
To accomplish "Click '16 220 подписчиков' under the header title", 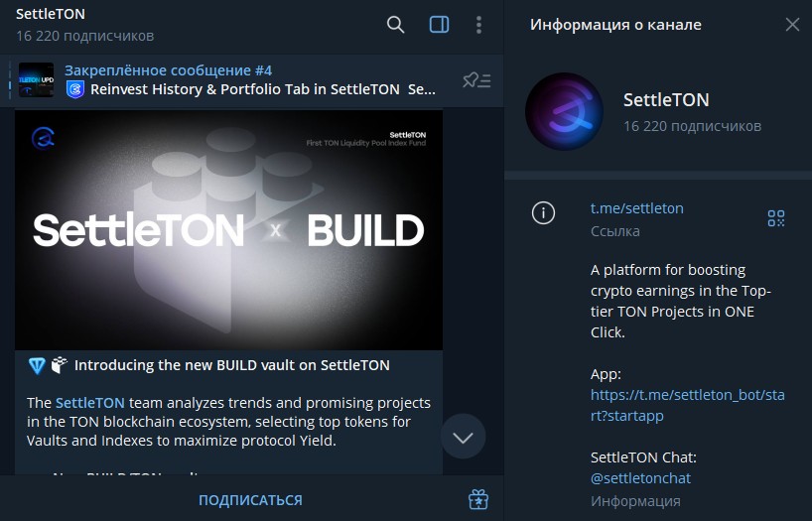I will click(85, 36).
